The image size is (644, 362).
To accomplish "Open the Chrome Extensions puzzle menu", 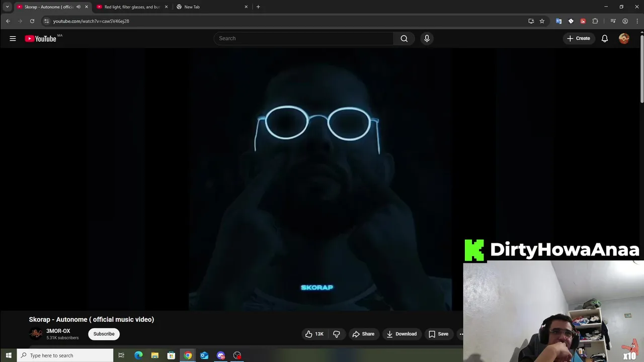I will (x=595, y=21).
